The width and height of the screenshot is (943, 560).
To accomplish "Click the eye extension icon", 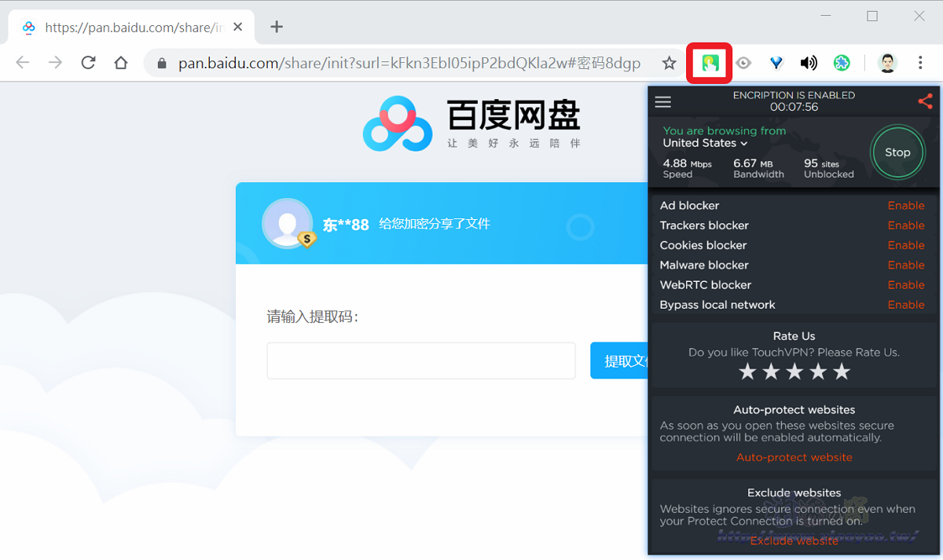I will (x=743, y=63).
